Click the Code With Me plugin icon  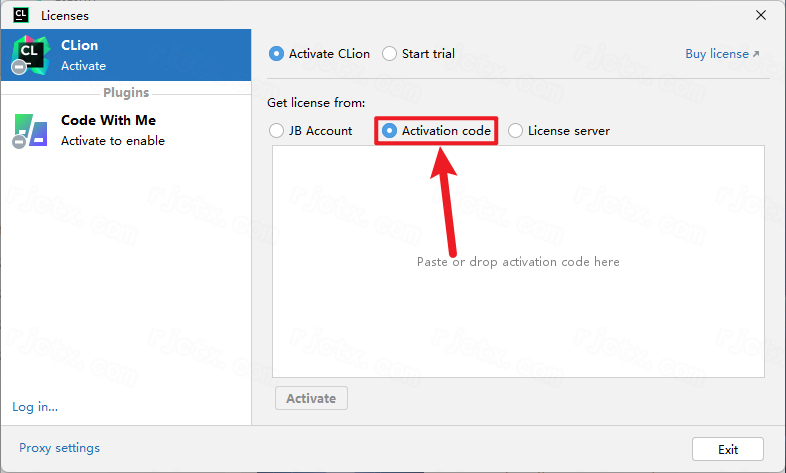(31, 131)
